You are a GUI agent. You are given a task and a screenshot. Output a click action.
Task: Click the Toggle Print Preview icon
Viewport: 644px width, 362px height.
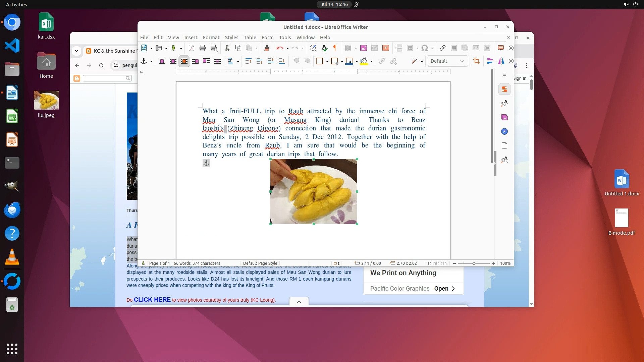214,48
